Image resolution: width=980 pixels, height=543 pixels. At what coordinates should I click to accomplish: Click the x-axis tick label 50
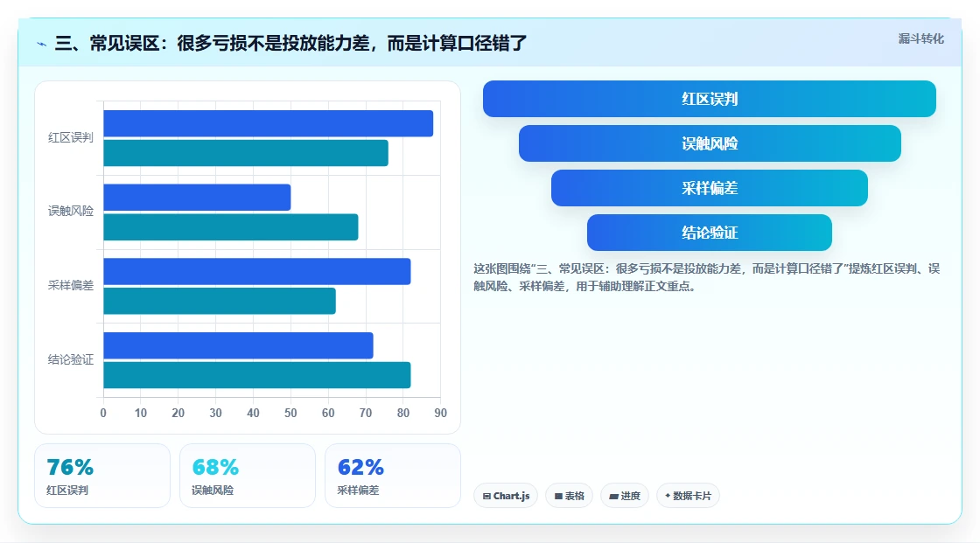[x=290, y=413]
